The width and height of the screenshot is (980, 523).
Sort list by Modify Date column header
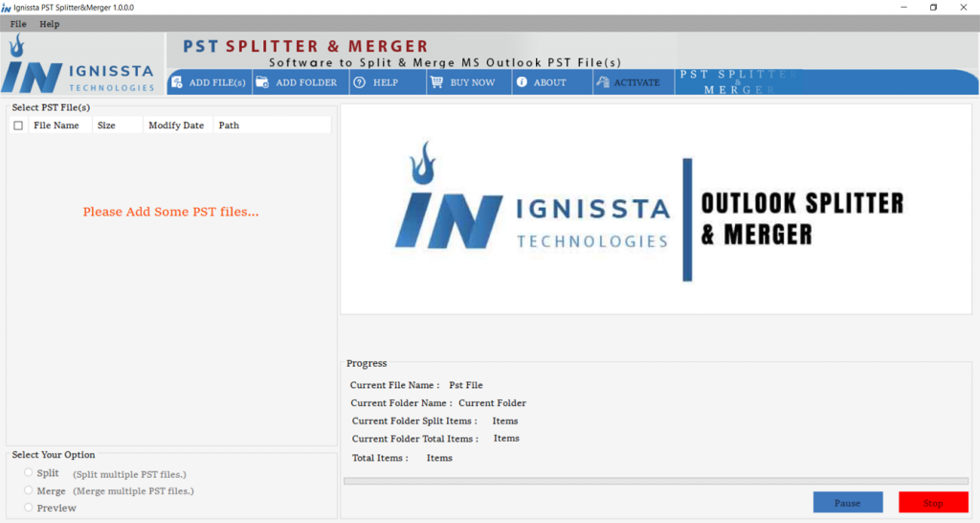click(176, 125)
